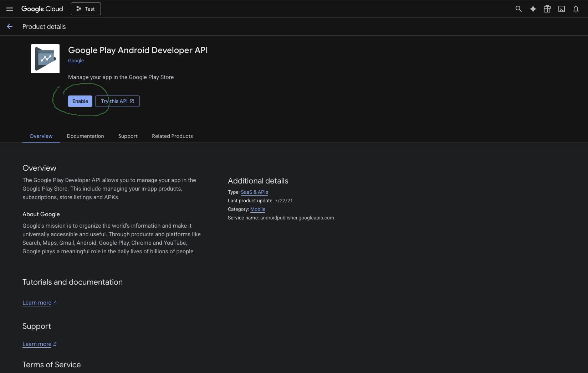
Task: Open the Mobile category link
Action: [x=258, y=209]
